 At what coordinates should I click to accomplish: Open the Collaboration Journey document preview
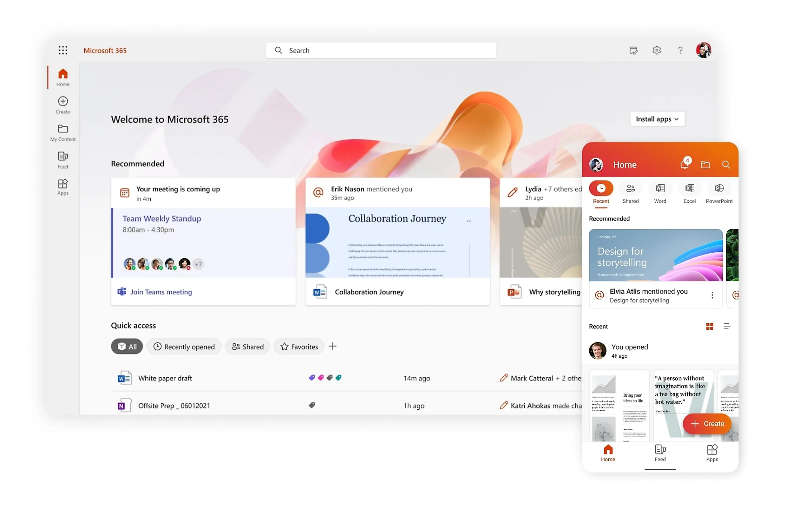tap(397, 243)
